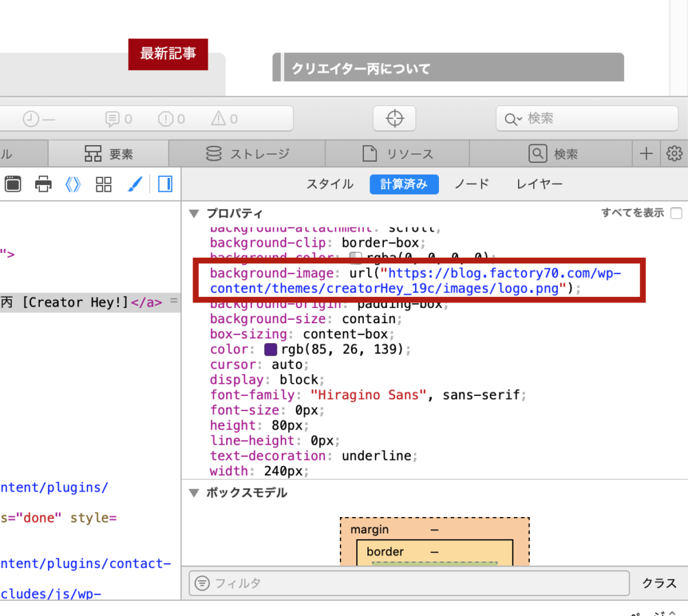
Task: Open the search scope dropdown in search field
Action: coord(512,118)
